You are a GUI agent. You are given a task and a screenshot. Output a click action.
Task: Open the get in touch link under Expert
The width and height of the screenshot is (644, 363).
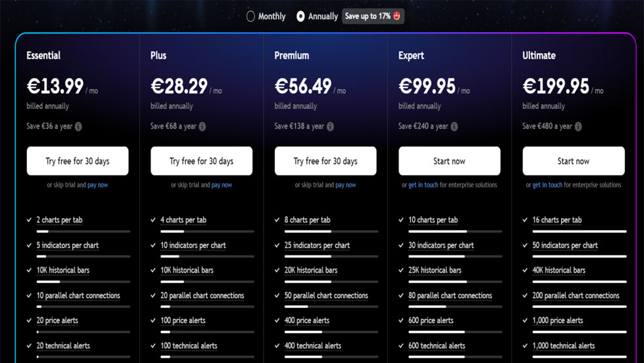click(x=423, y=185)
